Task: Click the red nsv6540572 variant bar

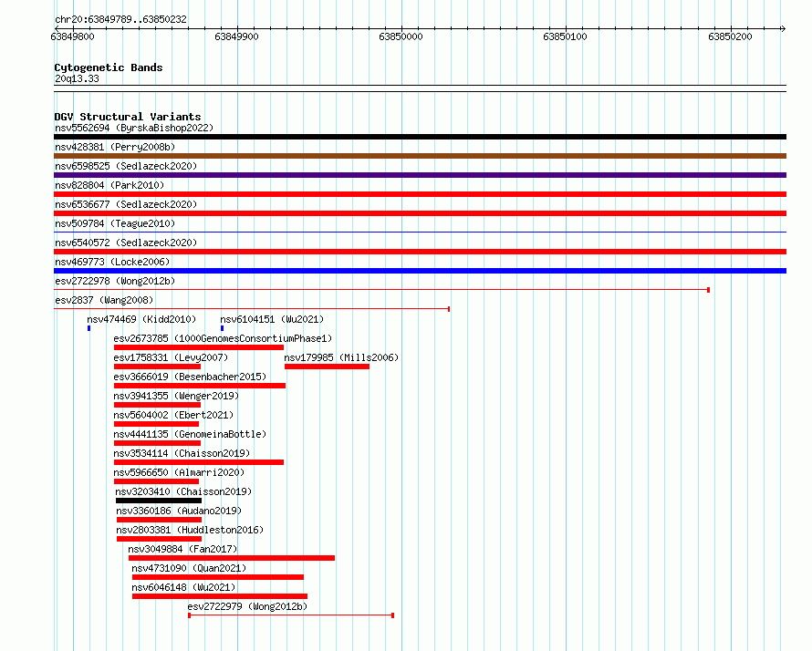Action: click(x=420, y=252)
